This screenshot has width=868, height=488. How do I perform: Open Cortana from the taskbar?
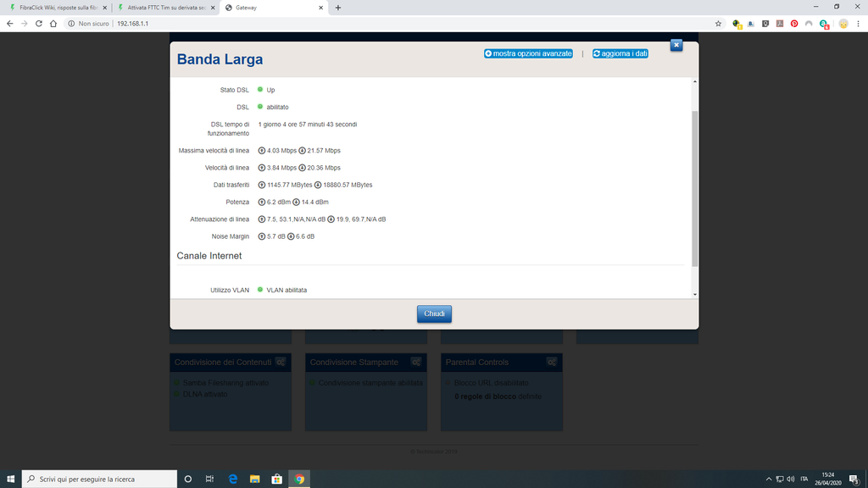187,480
